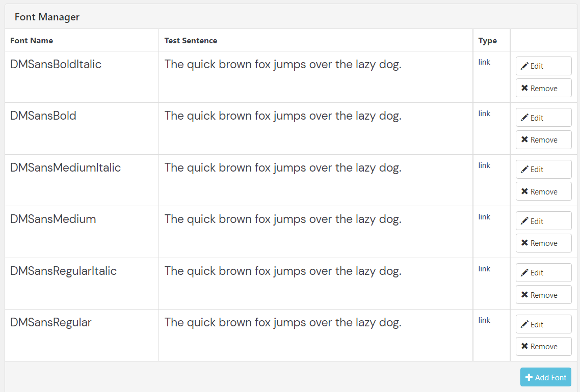
Task: Click the X icon in DMSansMediumItalic row
Action: (x=524, y=191)
